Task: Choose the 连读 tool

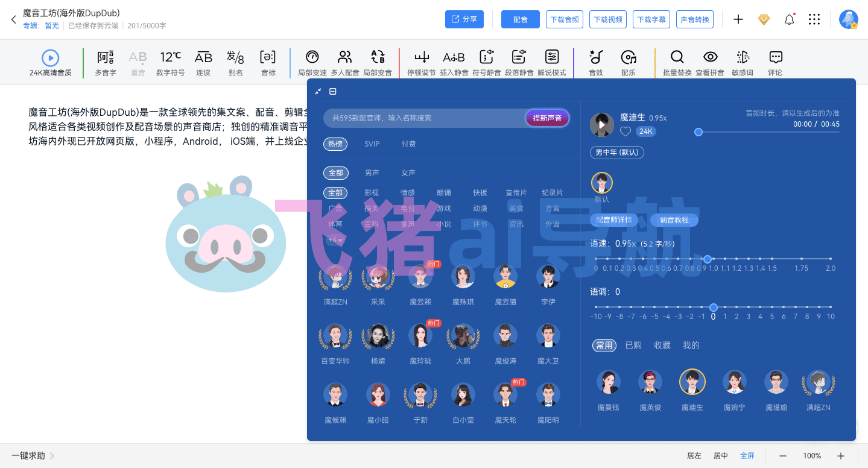Action: [x=203, y=63]
